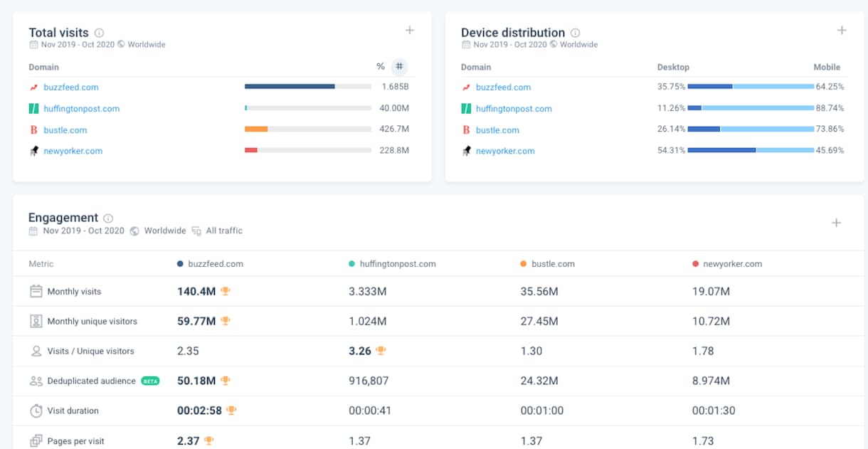Click the 426.7M total visits value
This screenshot has width=868, height=449.
[x=395, y=130]
